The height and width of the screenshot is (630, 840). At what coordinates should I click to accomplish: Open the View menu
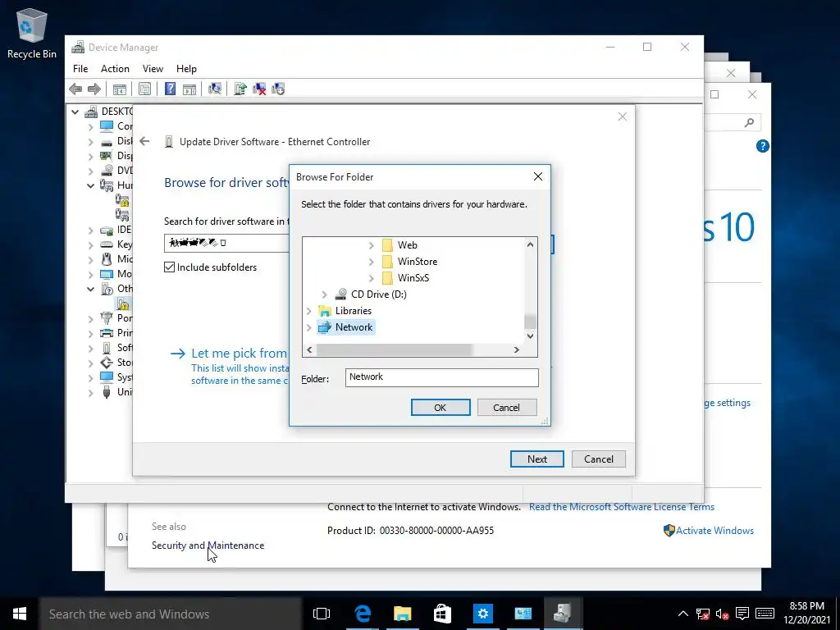pos(153,69)
